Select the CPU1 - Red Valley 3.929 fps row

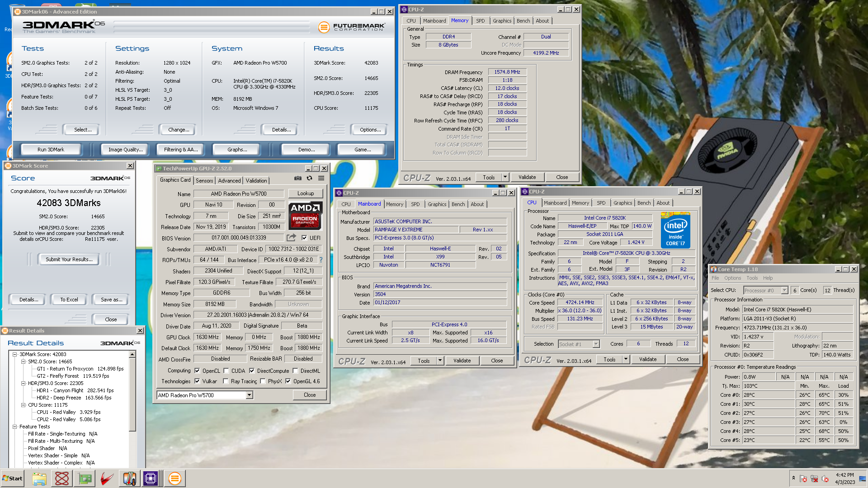tap(69, 412)
